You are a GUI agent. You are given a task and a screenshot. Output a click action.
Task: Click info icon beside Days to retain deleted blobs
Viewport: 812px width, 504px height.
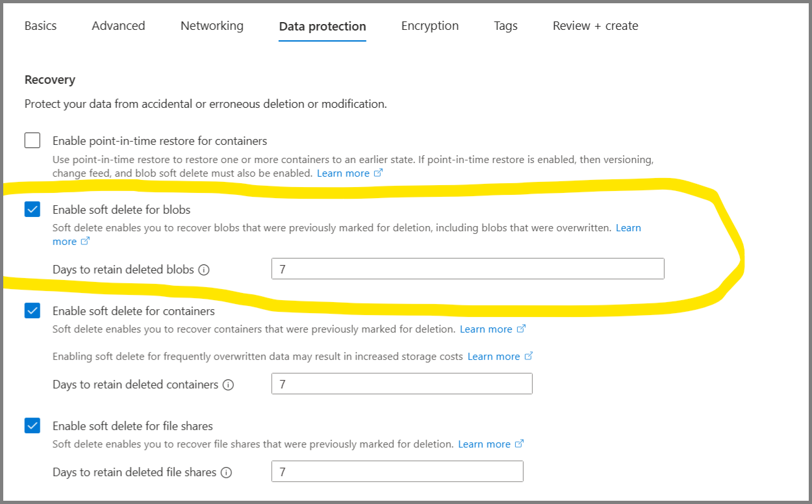pos(204,270)
